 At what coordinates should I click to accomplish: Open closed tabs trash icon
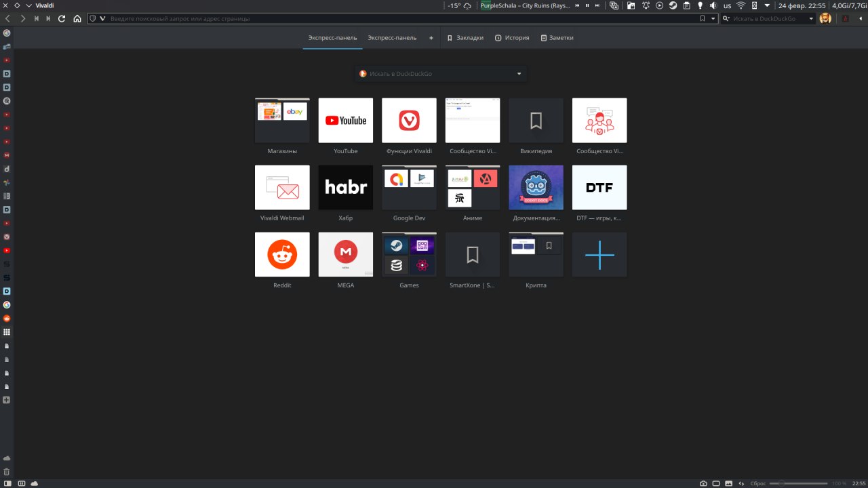pos(7,471)
